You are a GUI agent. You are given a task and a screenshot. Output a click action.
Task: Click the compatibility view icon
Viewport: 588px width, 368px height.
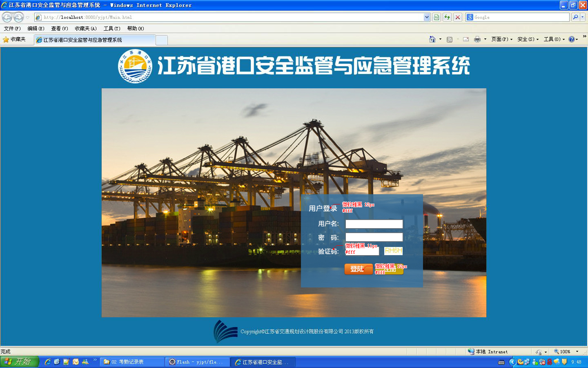coord(437,17)
